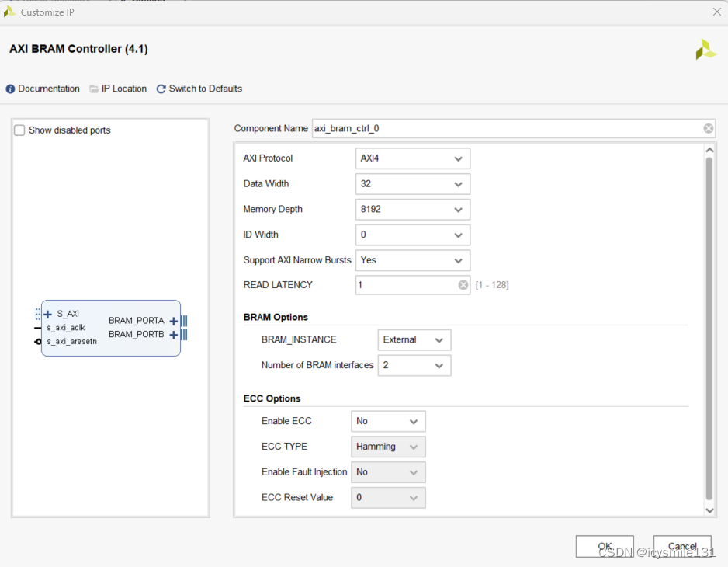Click the [1 - 128] range hint

pyautogui.click(x=492, y=285)
